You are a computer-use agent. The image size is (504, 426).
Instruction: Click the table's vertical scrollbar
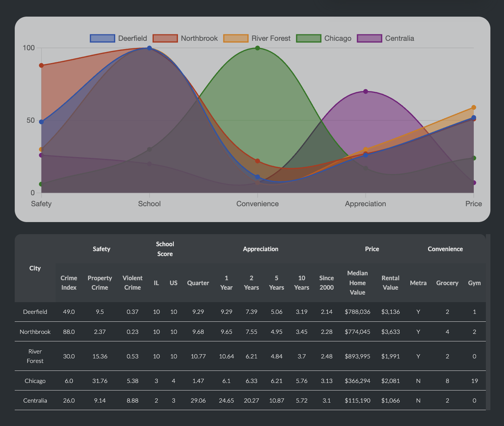click(488, 322)
